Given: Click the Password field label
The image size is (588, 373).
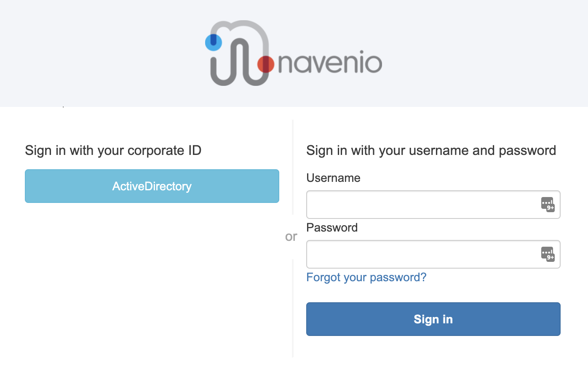Looking at the screenshot, I should point(332,227).
